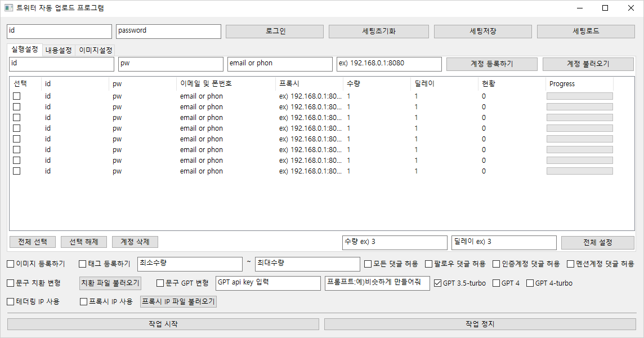This screenshot has width=644, height=338.
Task: Click the 선택 column header
Action: click(x=25, y=84)
